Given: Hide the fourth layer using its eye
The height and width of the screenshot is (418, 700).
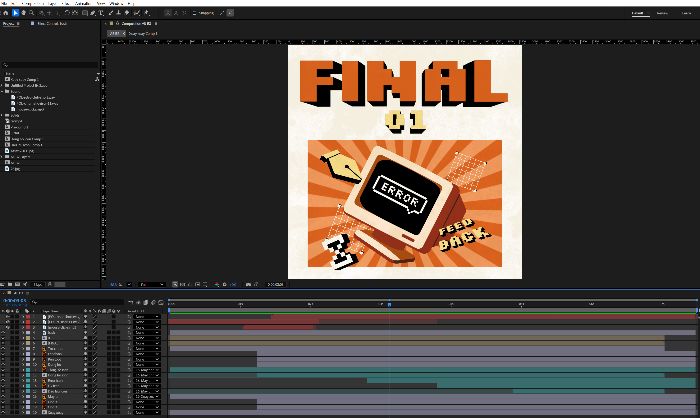Looking at the screenshot, I should [x=3, y=333].
